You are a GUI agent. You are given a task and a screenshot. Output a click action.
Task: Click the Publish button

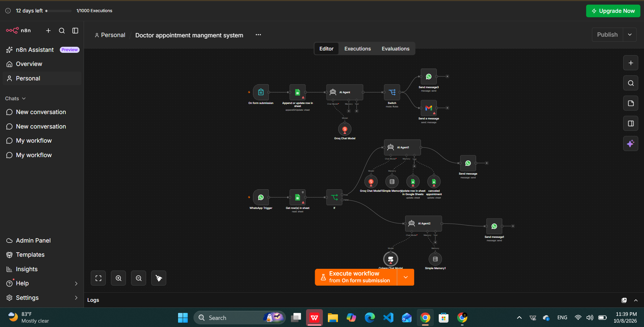click(x=607, y=35)
